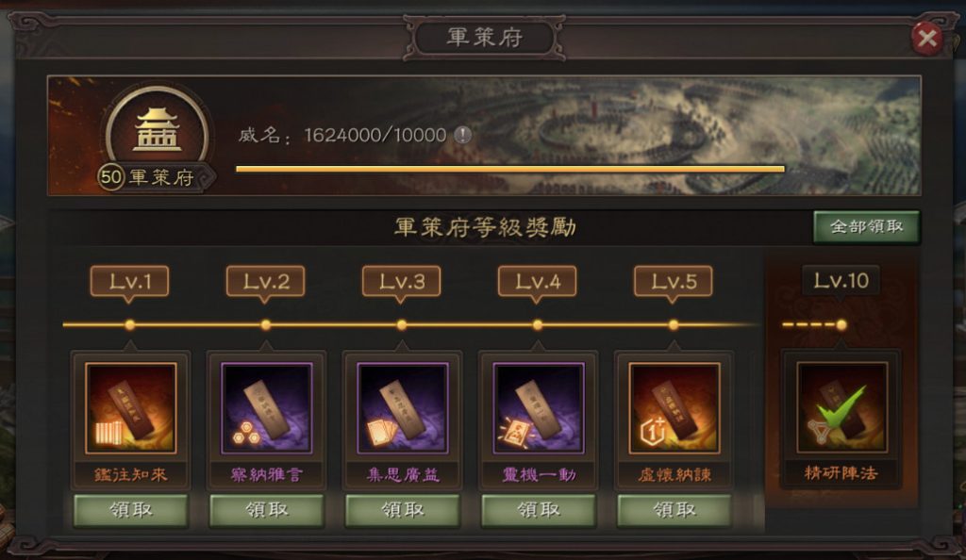Click 領取 under 集思廣益
Screen dimensions: 966x560
pos(403,510)
